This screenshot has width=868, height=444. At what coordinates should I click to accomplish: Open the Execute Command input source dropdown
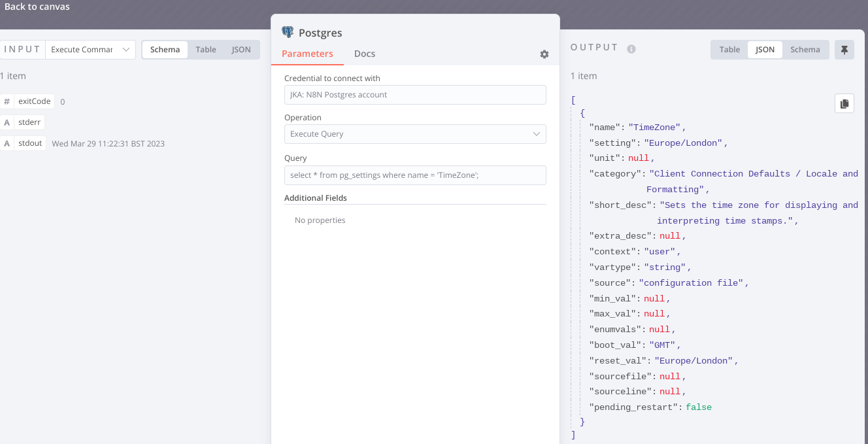(90, 50)
